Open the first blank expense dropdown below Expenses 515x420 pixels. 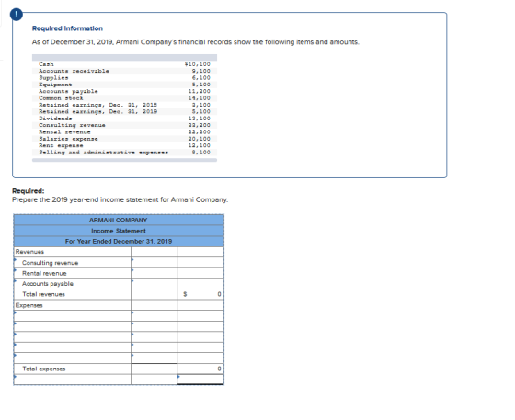pos(73,315)
